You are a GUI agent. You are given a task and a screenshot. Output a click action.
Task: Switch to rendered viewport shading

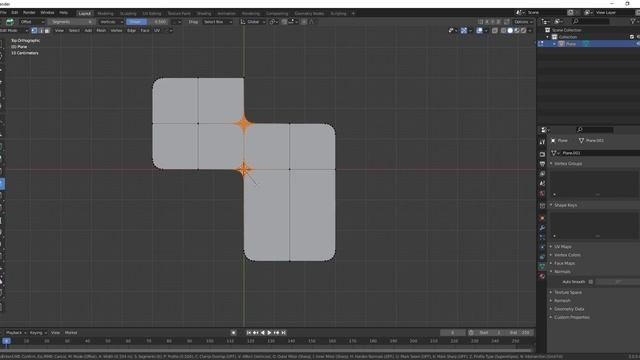(523, 30)
